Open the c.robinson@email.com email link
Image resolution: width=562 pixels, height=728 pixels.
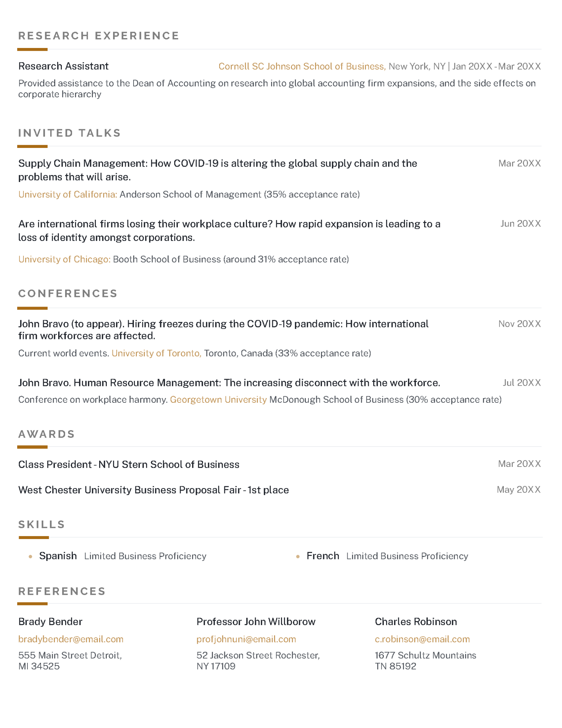point(422,639)
